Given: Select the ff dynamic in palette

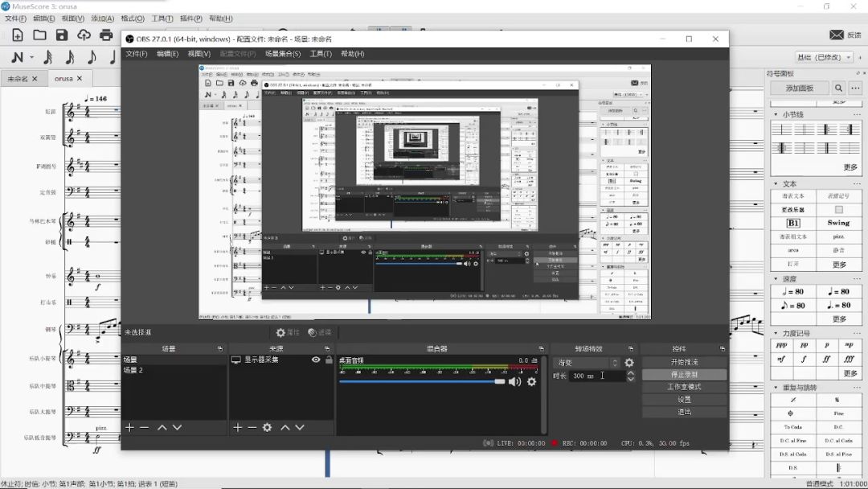Looking at the screenshot, I should 826,359.
